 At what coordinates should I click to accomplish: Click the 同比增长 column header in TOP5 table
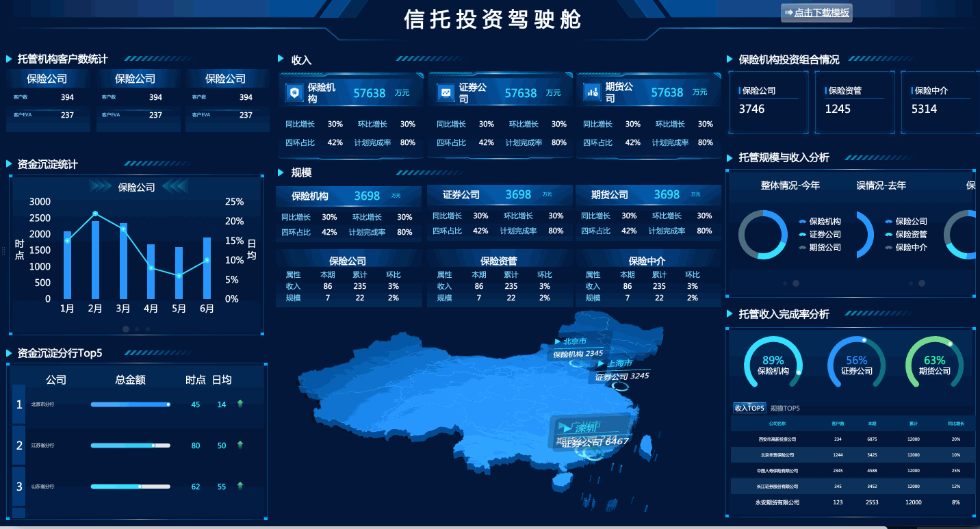point(956,424)
